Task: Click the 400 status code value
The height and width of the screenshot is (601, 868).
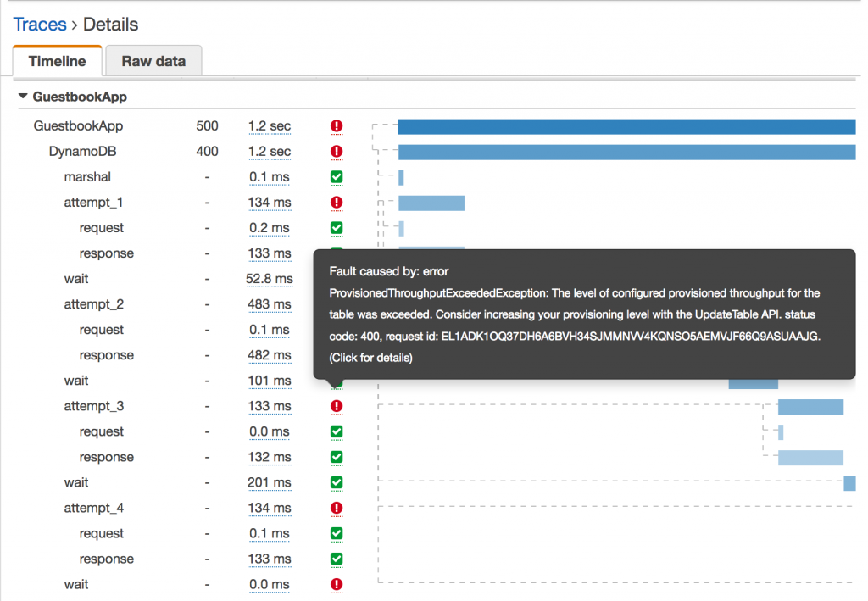Action: coord(207,152)
